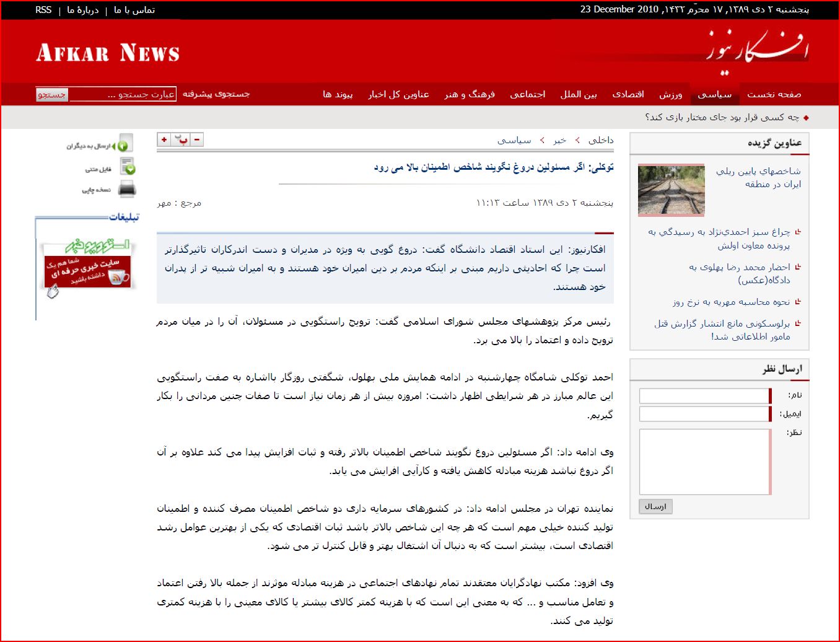Click the search phrase input field

122,94
